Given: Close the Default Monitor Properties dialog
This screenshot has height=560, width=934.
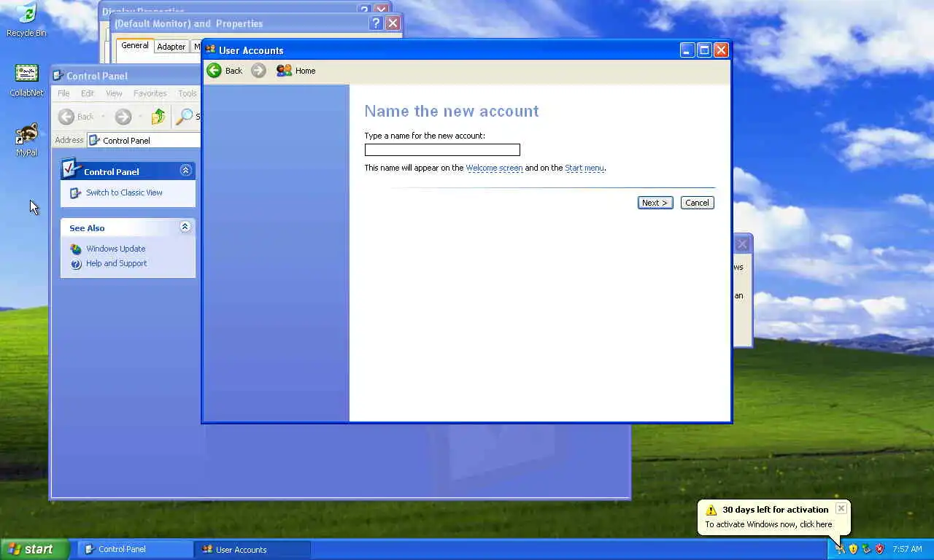Looking at the screenshot, I should pyautogui.click(x=393, y=23).
